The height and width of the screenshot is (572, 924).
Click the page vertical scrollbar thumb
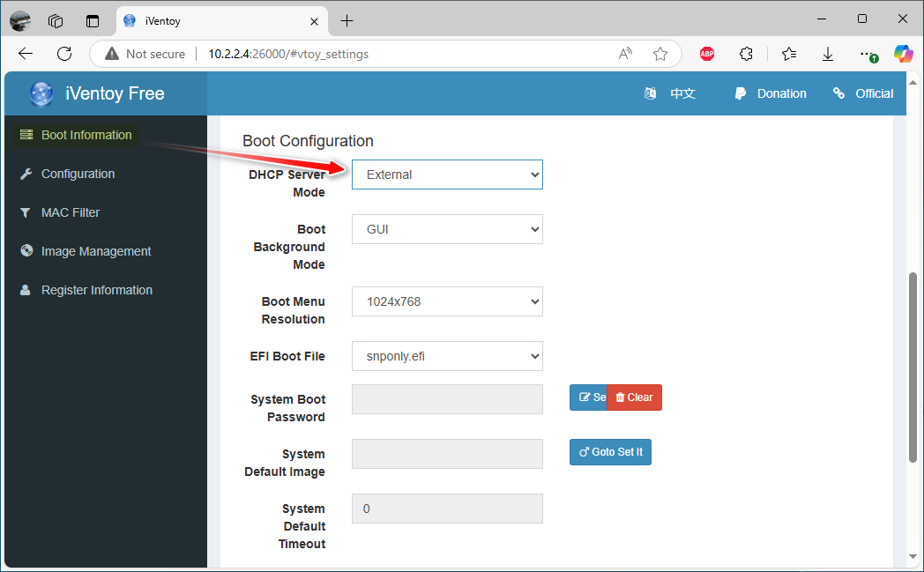pos(913,366)
